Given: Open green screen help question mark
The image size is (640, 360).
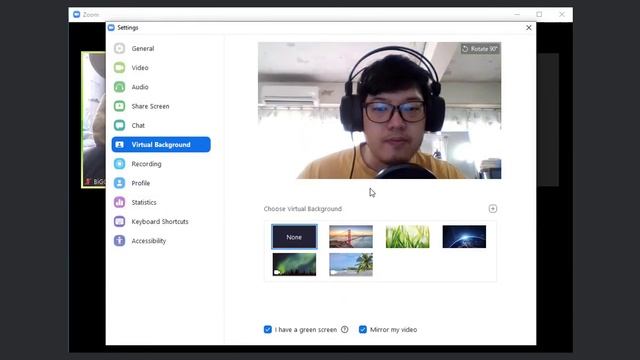Looking at the screenshot, I should pos(344,329).
